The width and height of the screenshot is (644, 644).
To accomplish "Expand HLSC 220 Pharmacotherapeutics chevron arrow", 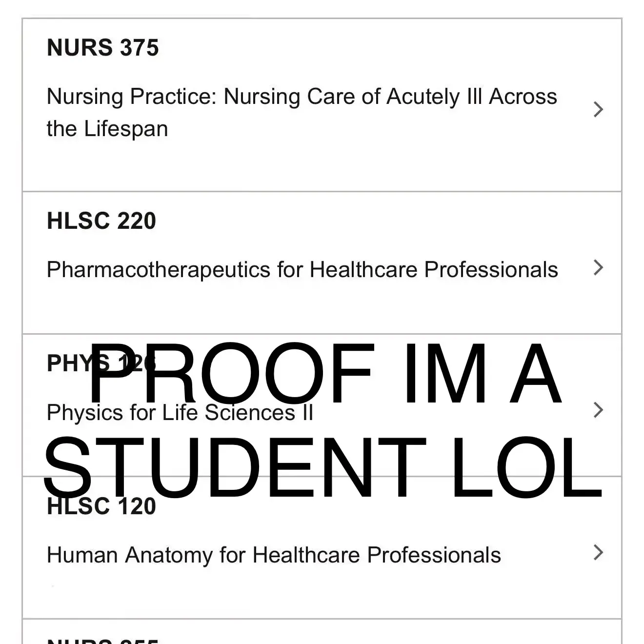I will [x=598, y=267].
